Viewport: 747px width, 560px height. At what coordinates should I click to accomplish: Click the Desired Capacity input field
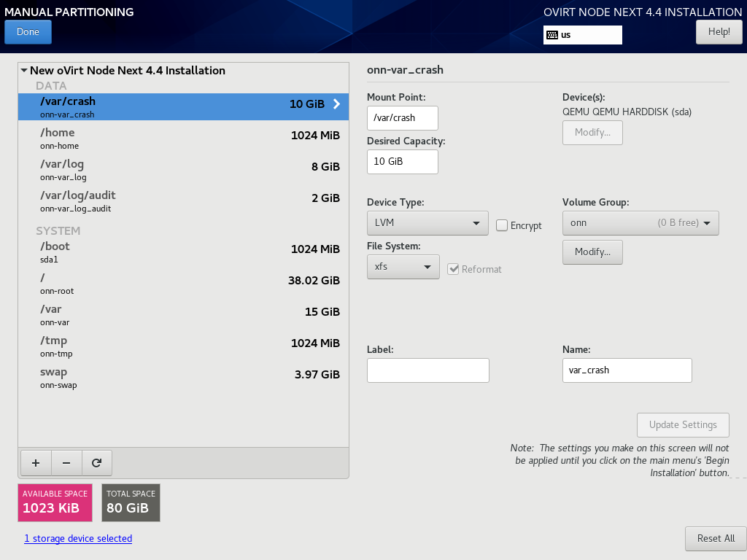point(402,161)
